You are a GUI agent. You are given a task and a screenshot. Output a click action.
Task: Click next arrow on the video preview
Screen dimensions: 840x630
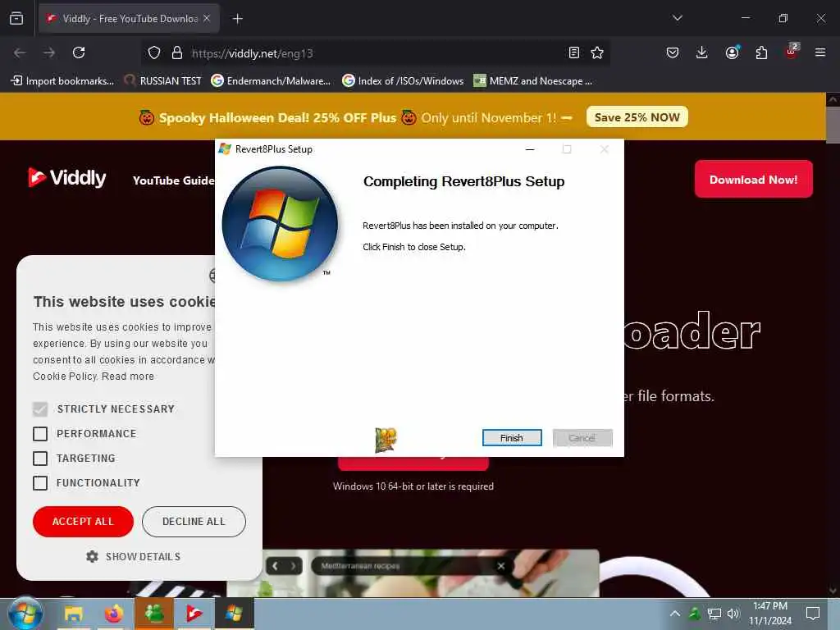293,566
